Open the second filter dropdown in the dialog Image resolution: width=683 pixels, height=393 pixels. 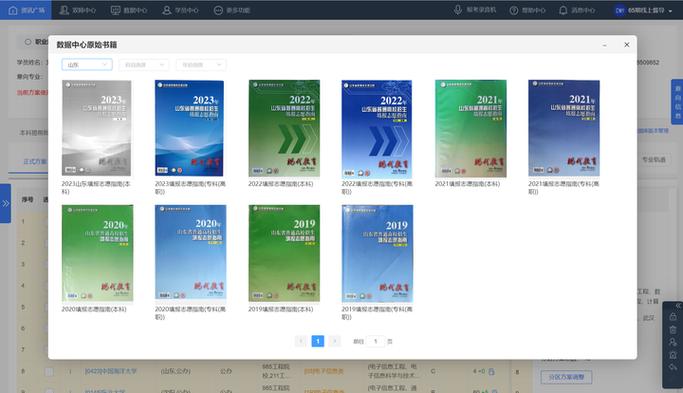pos(144,64)
